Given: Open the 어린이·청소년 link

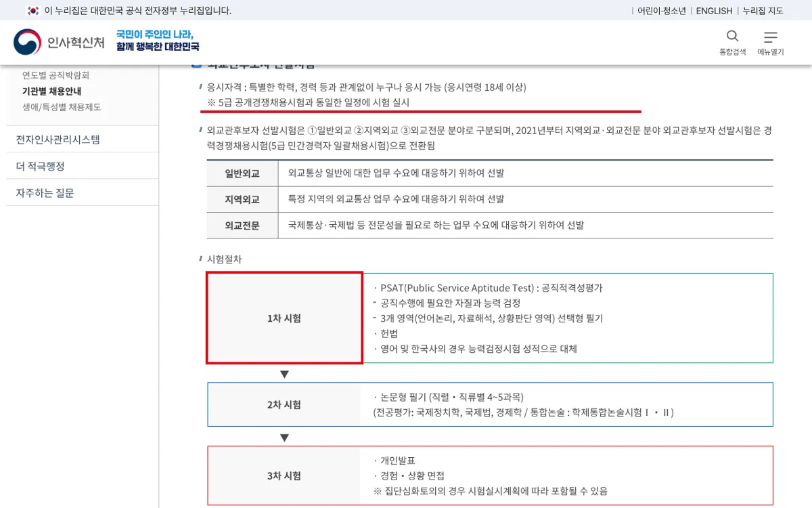Looking at the screenshot, I should (x=662, y=10).
